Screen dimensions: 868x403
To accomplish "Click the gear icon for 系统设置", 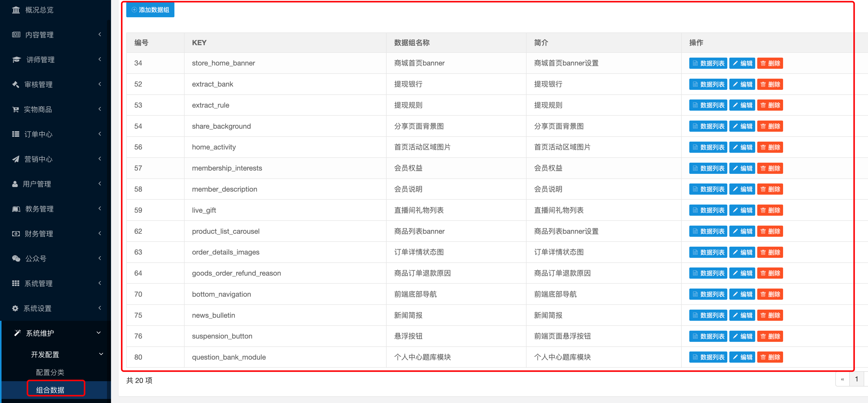I will (15, 308).
